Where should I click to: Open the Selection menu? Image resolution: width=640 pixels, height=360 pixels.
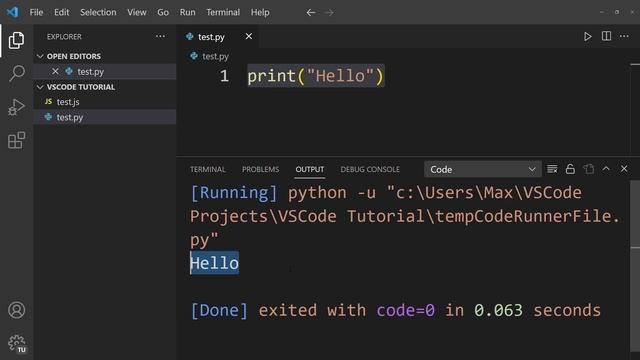[98, 12]
